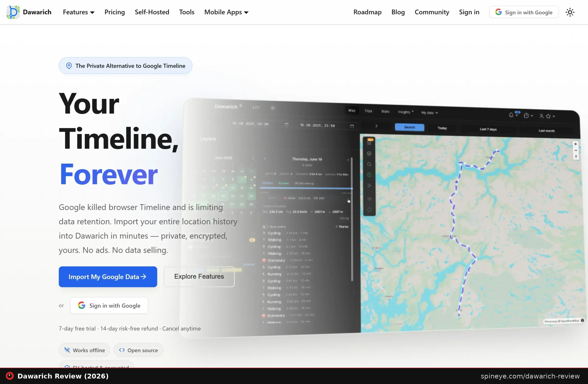The width and height of the screenshot is (588, 384).
Task: Click the Replay button in day panel
Action: 342,227
